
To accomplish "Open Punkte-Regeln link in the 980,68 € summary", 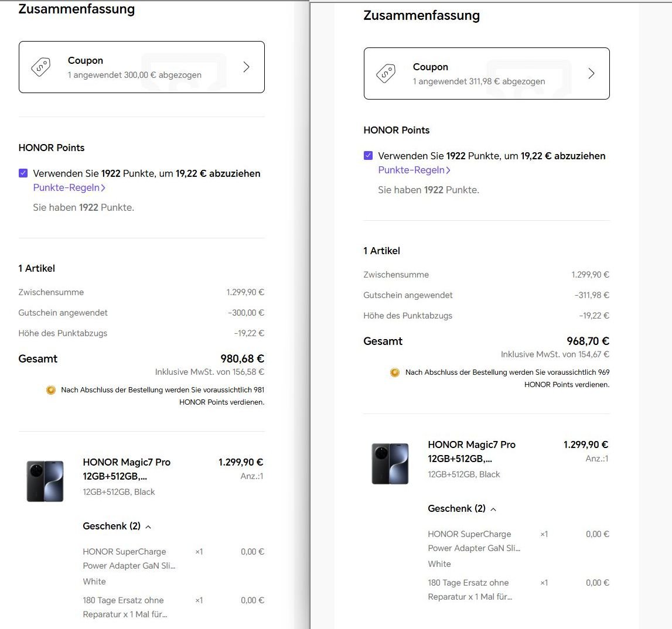I will (66, 188).
